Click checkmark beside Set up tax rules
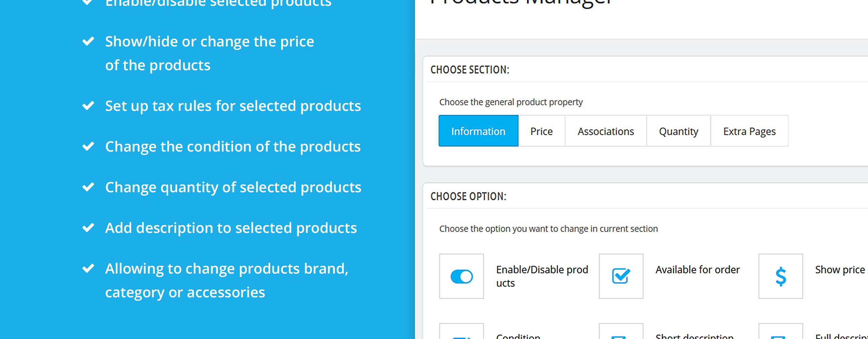 point(88,106)
